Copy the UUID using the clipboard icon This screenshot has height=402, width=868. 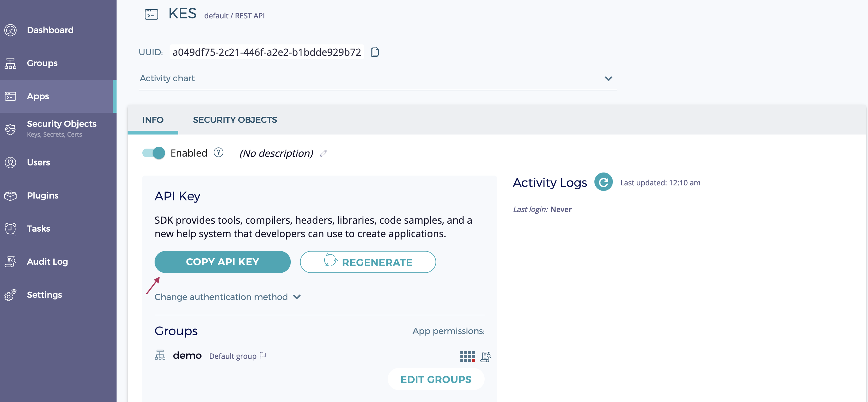tap(375, 52)
